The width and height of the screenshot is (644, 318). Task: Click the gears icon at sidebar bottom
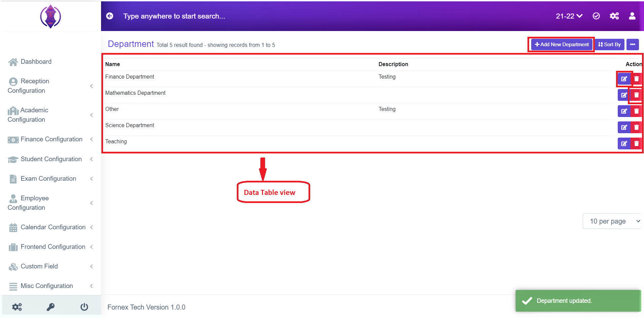click(x=17, y=307)
